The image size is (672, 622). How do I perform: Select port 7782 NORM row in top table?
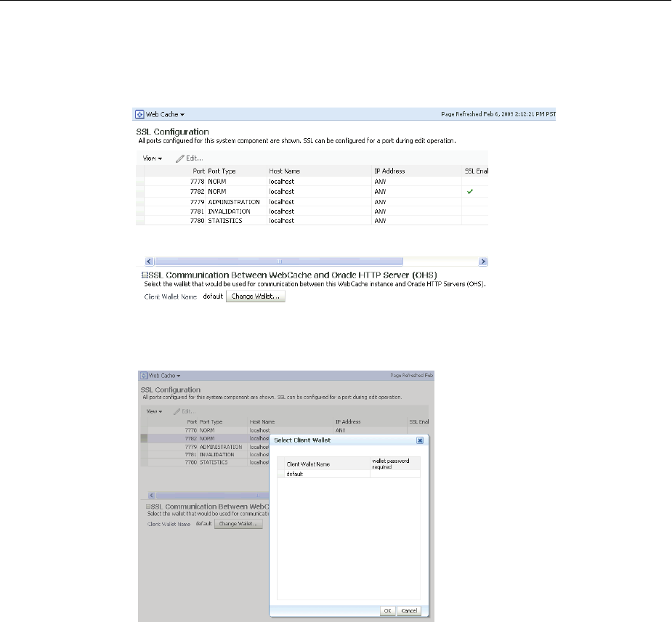click(x=312, y=192)
